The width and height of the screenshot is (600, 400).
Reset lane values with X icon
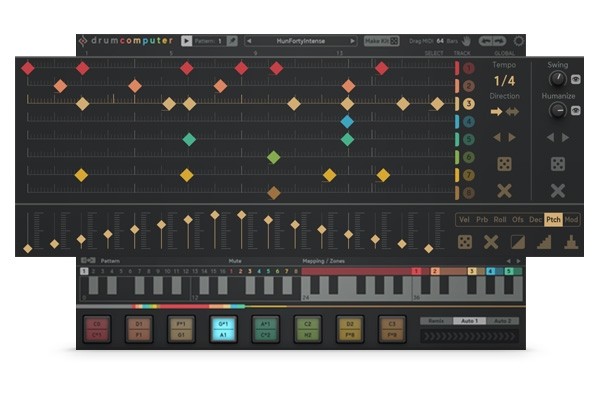click(x=491, y=242)
